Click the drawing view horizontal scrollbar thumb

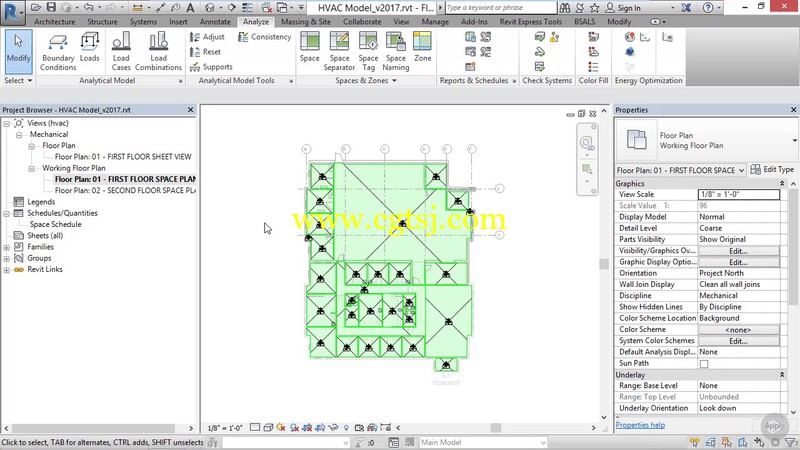click(496, 428)
